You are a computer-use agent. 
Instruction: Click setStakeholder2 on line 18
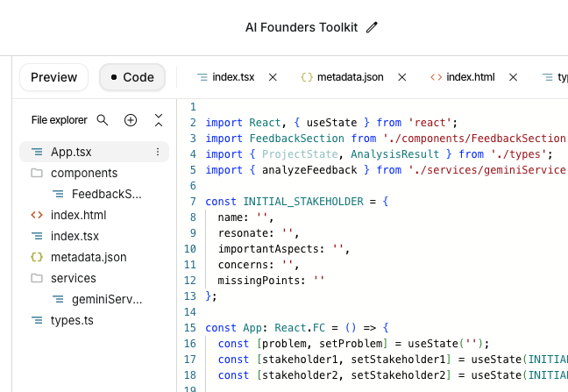(x=398, y=375)
